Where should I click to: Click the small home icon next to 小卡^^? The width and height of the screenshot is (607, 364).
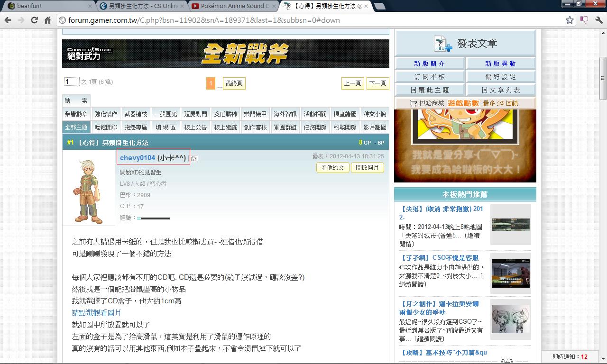tap(193, 158)
